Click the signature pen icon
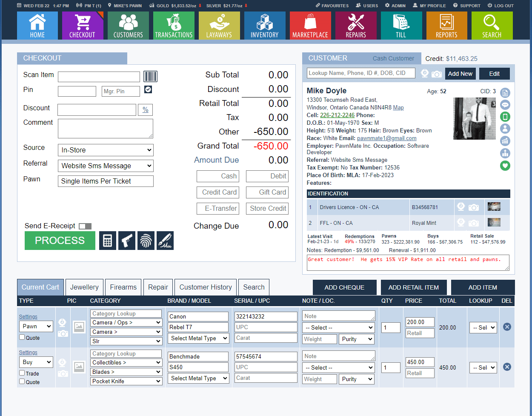The width and height of the screenshot is (532, 416). (165, 241)
